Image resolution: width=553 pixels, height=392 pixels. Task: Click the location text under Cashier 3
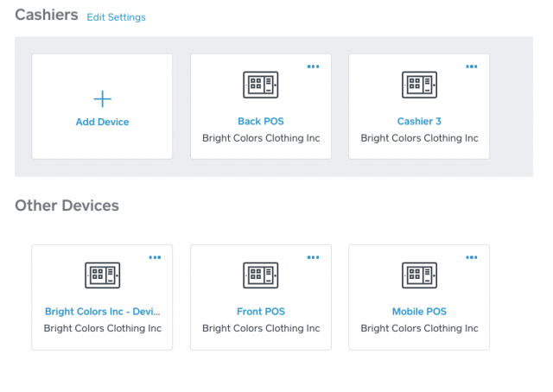pyautogui.click(x=419, y=138)
